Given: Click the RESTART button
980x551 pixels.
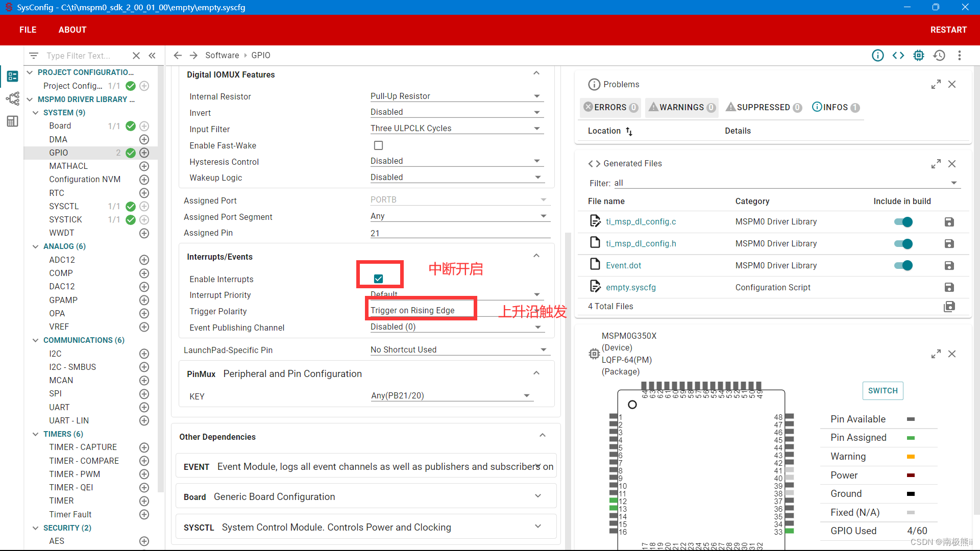Looking at the screenshot, I should tap(948, 30).
